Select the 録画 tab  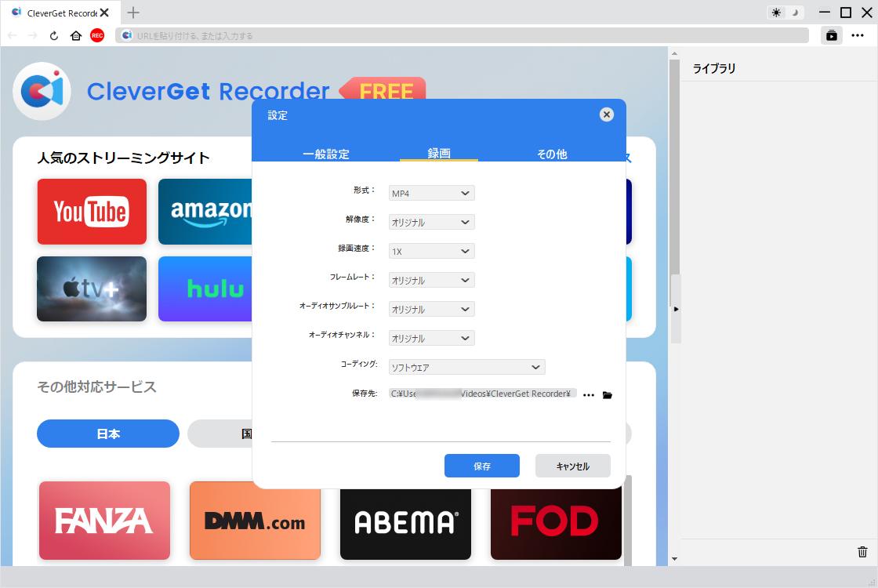[x=439, y=153]
